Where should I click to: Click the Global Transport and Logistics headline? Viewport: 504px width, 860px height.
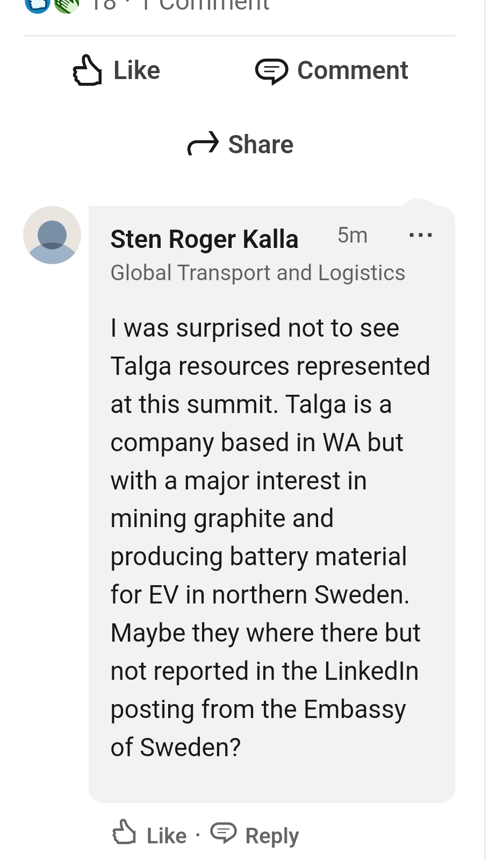pyautogui.click(x=258, y=273)
